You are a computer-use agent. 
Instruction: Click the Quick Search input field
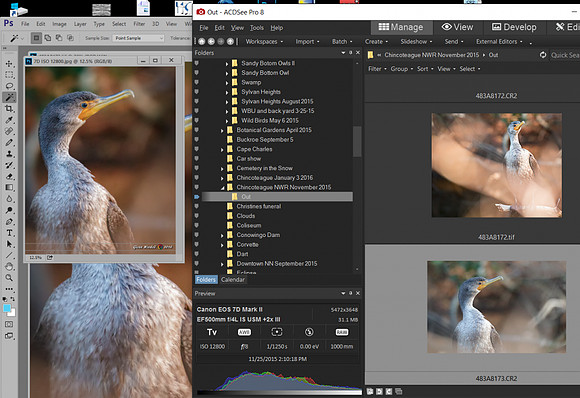(x=564, y=55)
